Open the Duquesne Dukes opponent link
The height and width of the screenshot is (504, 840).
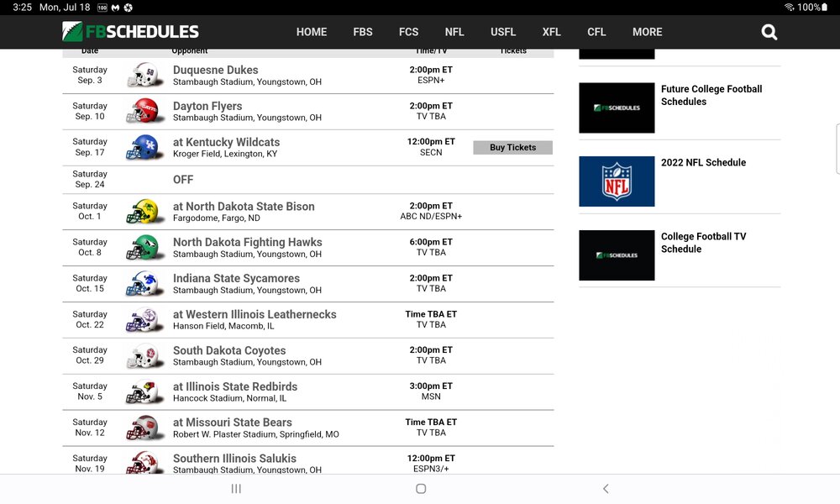click(x=215, y=70)
